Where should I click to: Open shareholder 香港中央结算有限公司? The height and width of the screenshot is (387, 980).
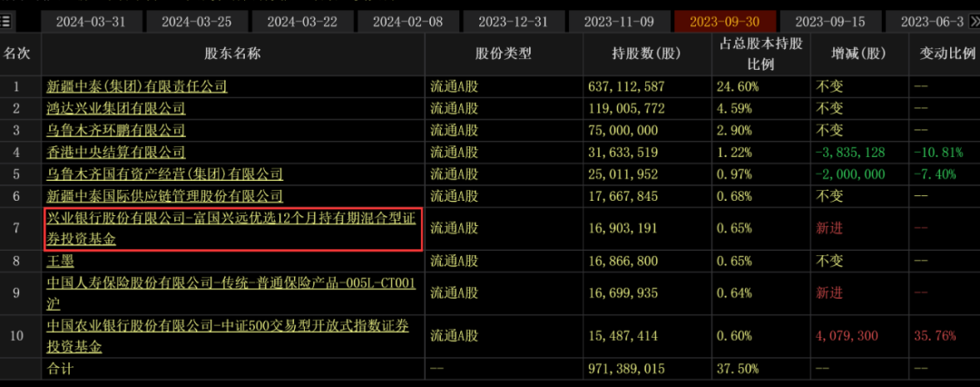[x=116, y=153]
